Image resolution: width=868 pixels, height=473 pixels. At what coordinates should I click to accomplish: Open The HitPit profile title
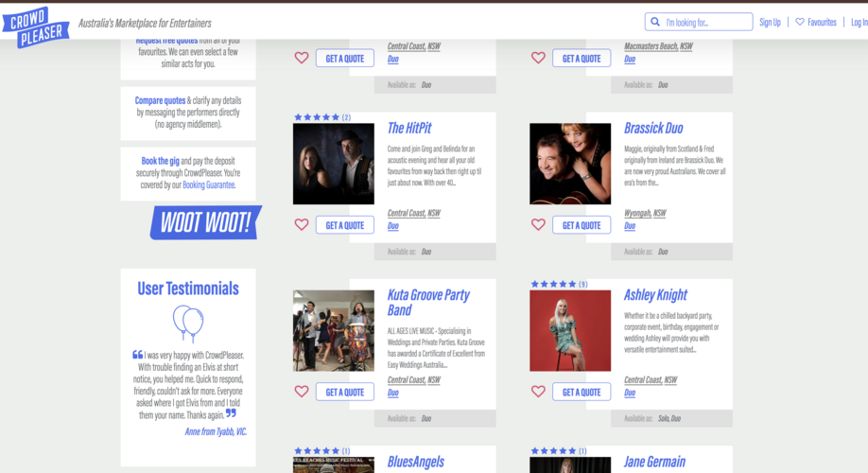pos(409,128)
